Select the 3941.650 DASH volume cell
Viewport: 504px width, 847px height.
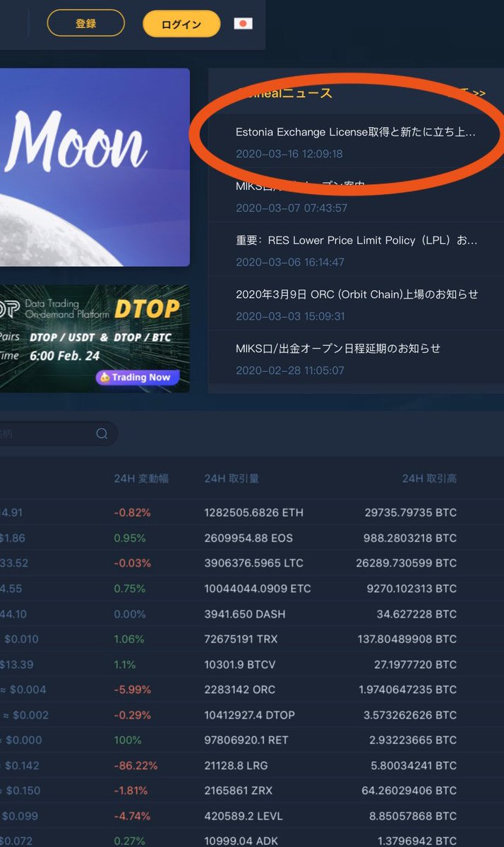tap(244, 614)
